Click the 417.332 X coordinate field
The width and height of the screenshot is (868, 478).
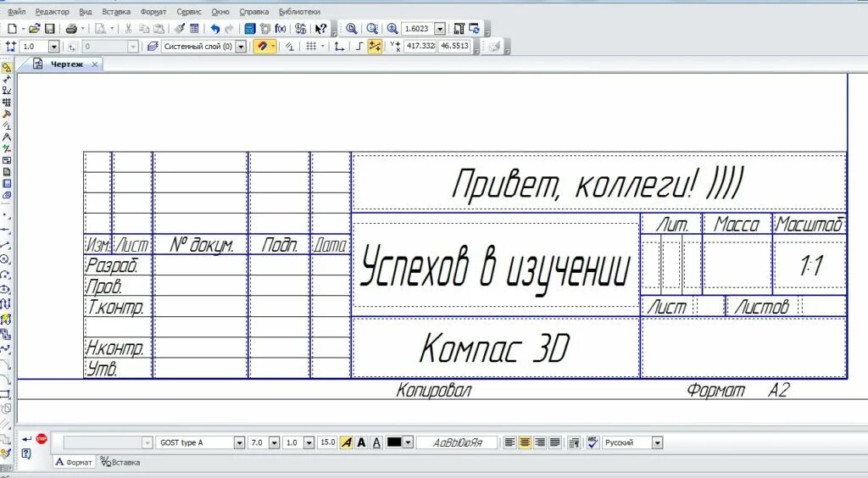pyautogui.click(x=420, y=46)
